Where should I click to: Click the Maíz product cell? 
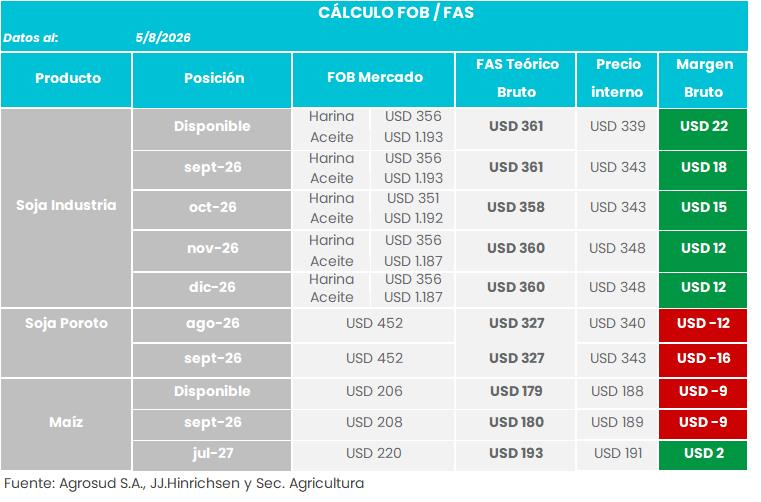pos(66,425)
